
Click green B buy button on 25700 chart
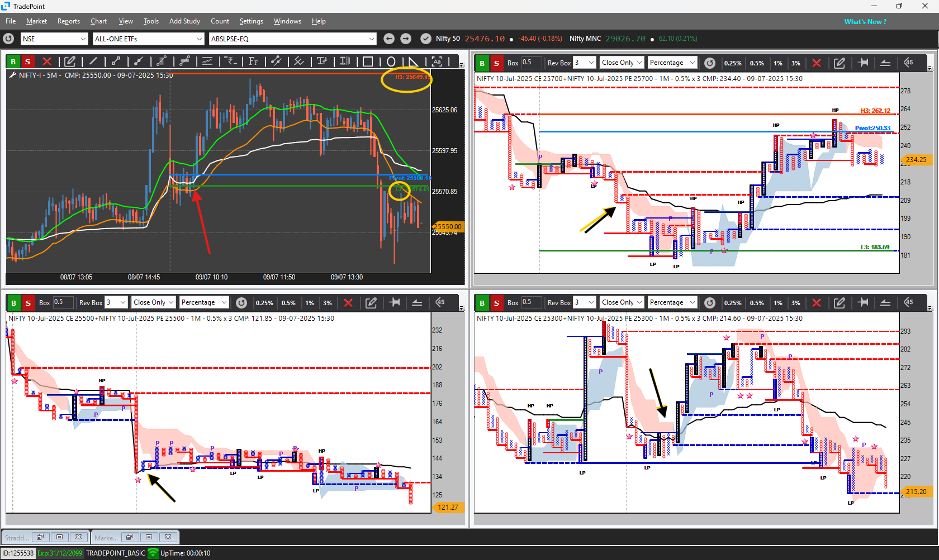[x=482, y=63]
